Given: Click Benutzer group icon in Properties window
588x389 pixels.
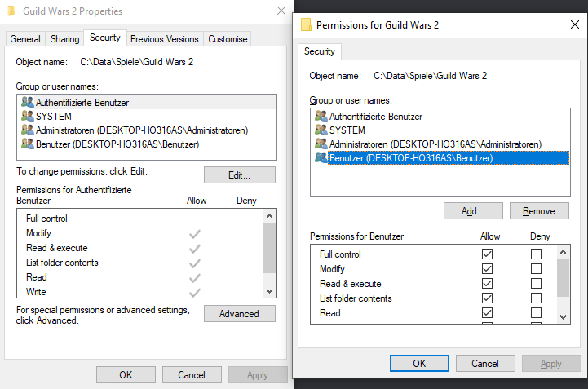Looking at the screenshot, I should pyautogui.click(x=28, y=144).
